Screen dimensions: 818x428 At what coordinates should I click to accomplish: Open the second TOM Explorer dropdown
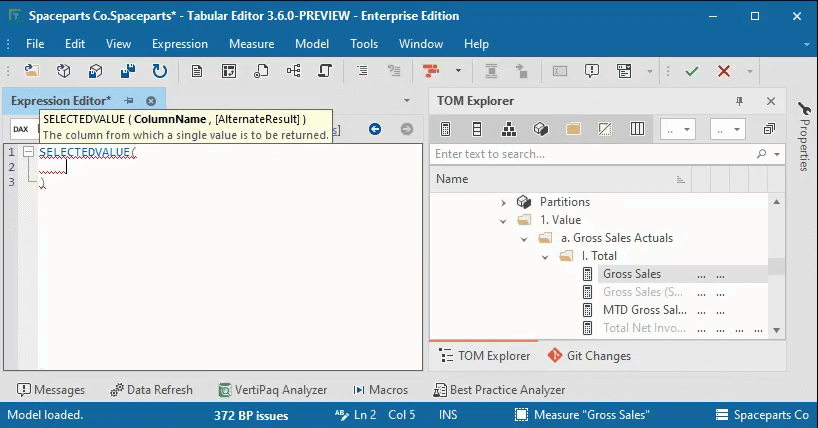pyautogui.click(x=728, y=129)
